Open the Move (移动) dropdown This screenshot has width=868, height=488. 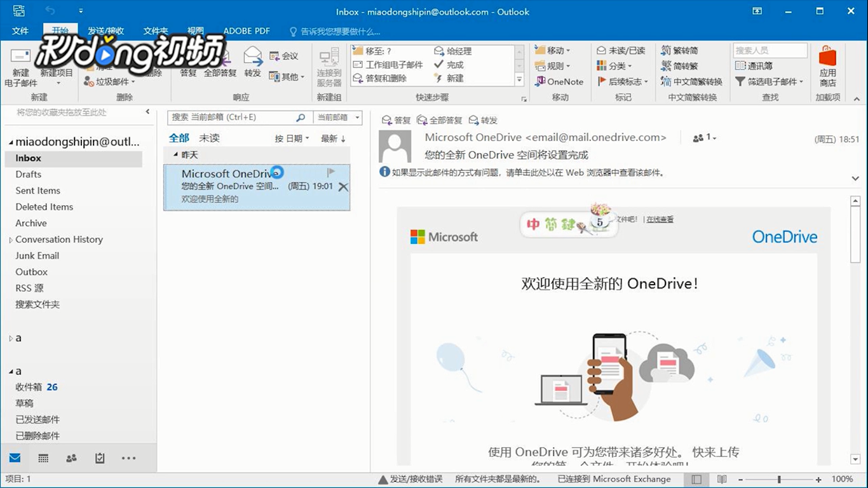552,50
